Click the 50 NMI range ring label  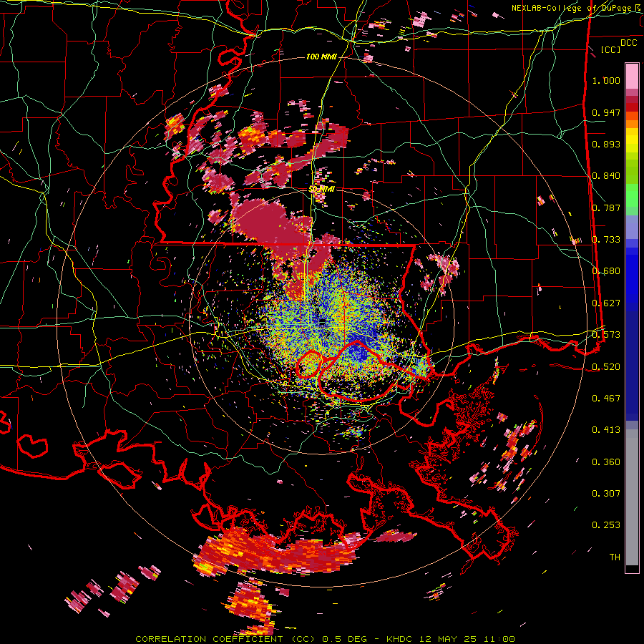tap(321, 190)
